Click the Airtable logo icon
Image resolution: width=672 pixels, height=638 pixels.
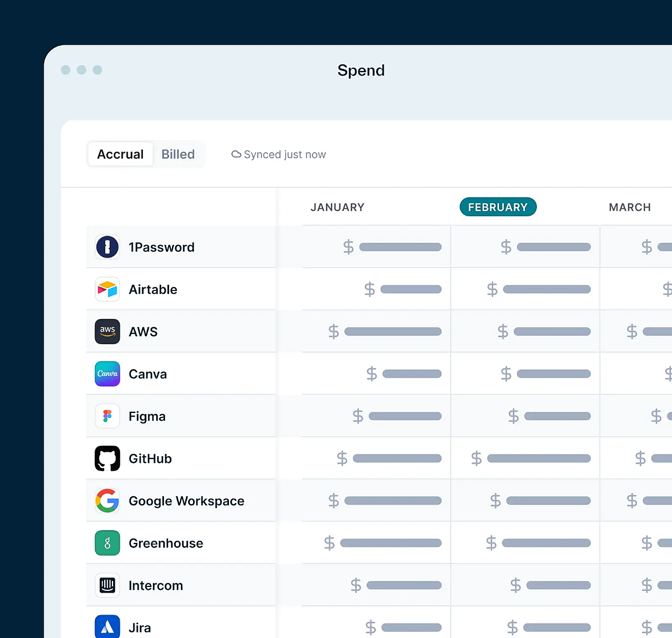pos(108,289)
